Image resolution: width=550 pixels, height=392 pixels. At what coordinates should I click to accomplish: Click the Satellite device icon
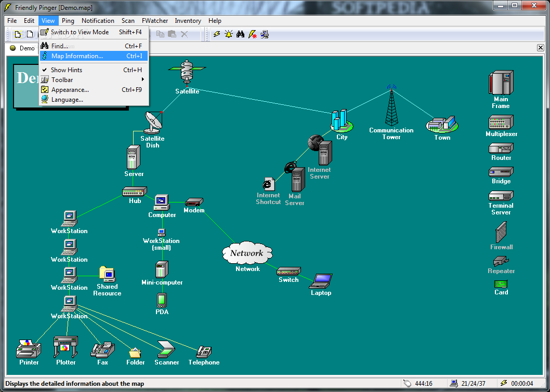point(187,73)
